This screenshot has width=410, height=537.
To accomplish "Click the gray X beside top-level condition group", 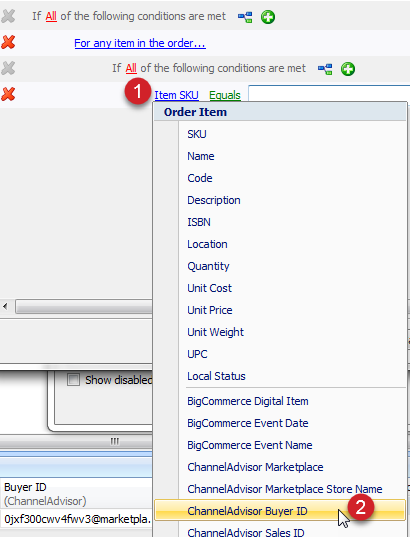I will 8,16.
